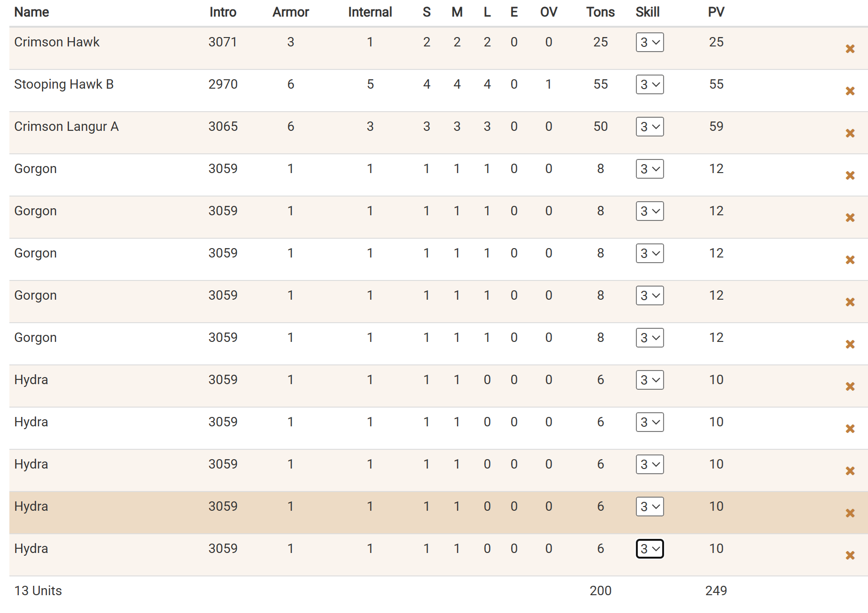Change Crimson Langur A skill level
This screenshot has height=613, width=868.
649,127
